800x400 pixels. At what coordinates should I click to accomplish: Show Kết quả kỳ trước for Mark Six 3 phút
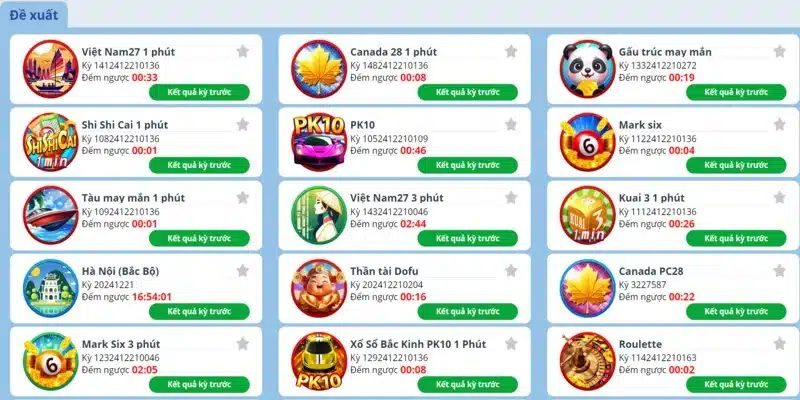(199, 384)
